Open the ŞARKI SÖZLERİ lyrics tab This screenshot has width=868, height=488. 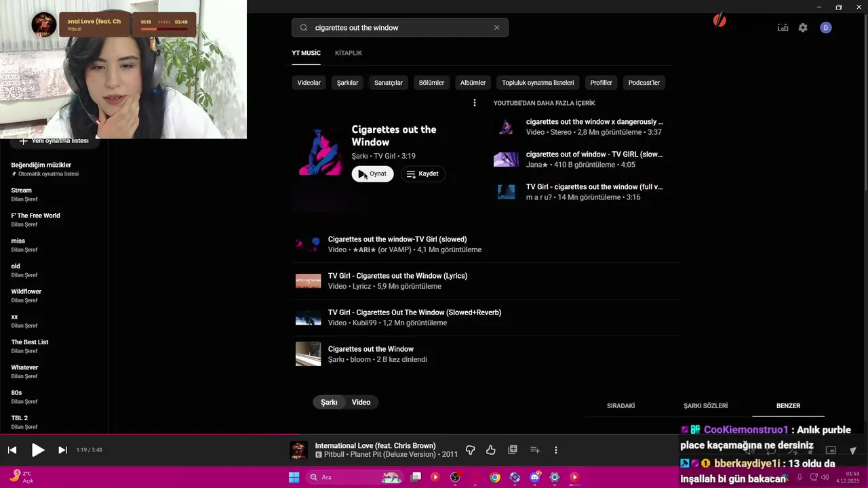705,406
